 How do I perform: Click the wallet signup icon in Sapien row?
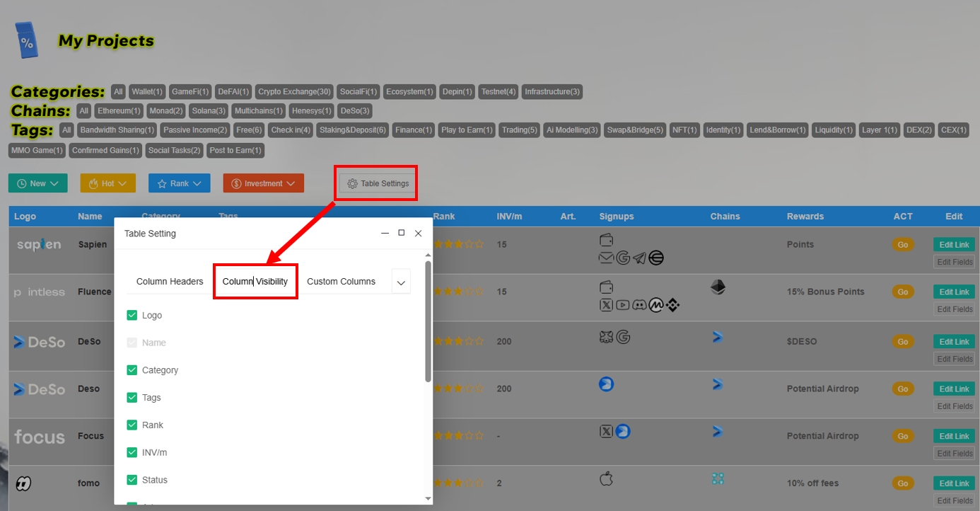click(x=606, y=240)
